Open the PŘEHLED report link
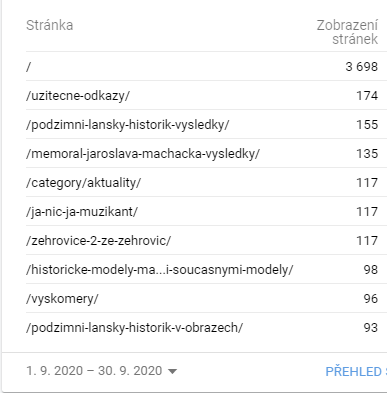 point(355,371)
